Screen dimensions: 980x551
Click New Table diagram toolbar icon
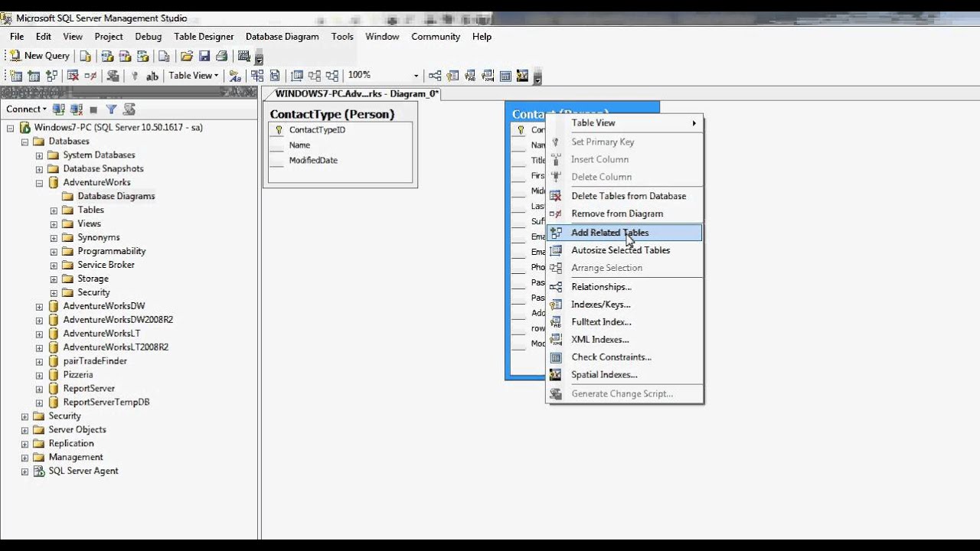pos(15,76)
